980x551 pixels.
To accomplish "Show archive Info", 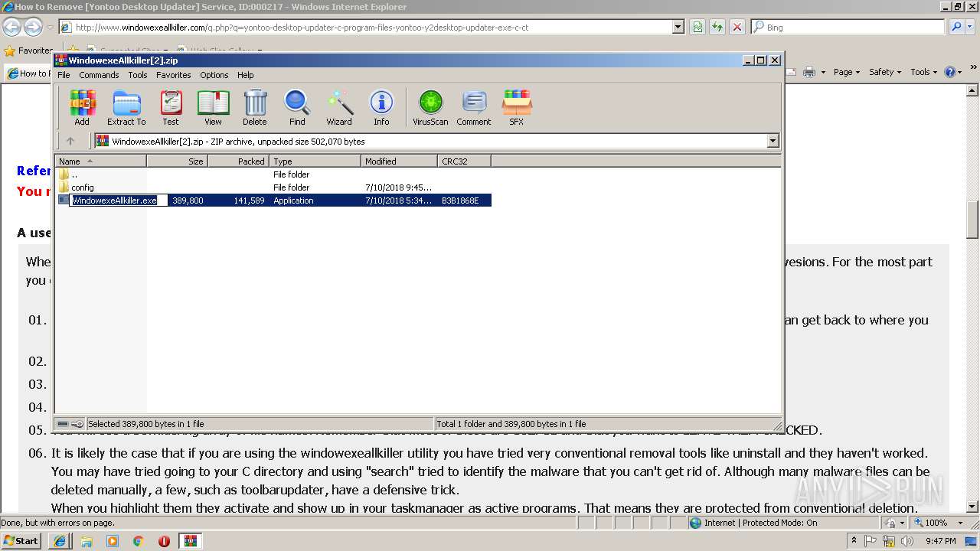I will pyautogui.click(x=381, y=107).
